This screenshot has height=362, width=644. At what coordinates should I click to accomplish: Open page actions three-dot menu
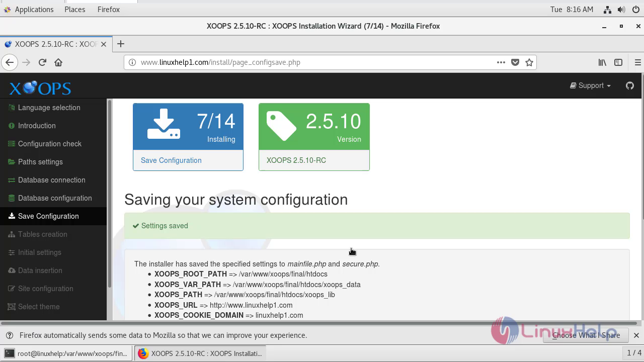point(501,62)
